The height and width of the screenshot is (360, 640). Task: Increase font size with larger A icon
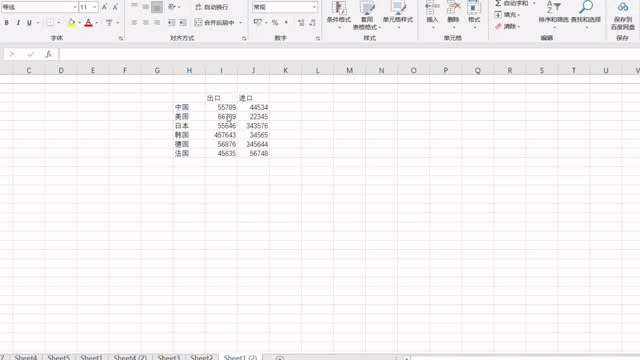(x=104, y=7)
